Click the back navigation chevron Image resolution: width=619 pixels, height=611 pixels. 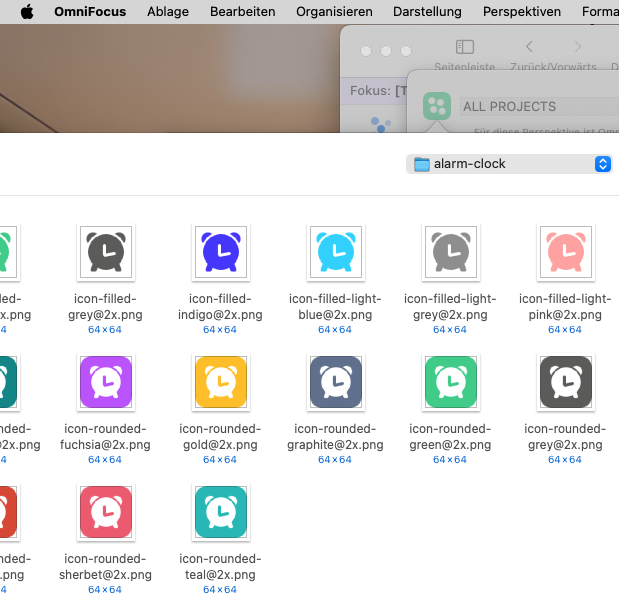[529, 47]
